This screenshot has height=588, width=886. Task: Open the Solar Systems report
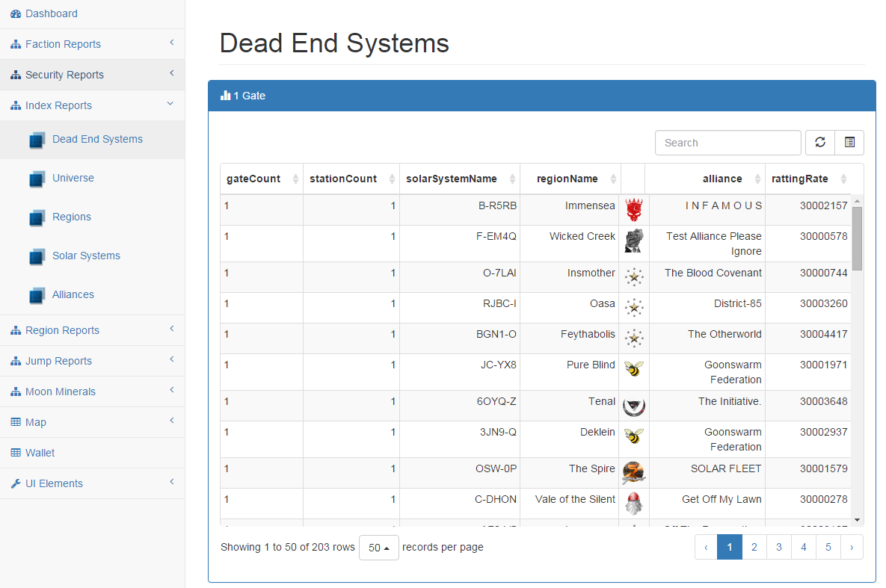coord(86,256)
